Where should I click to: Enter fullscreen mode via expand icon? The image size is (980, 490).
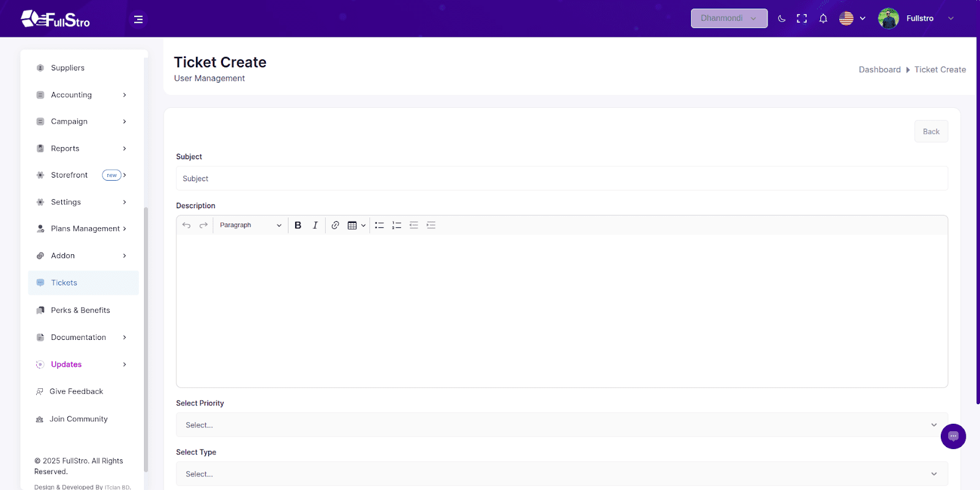click(x=802, y=18)
